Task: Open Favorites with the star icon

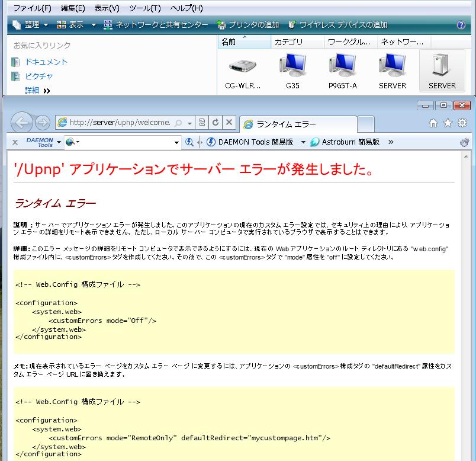Action: pyautogui.click(x=448, y=123)
